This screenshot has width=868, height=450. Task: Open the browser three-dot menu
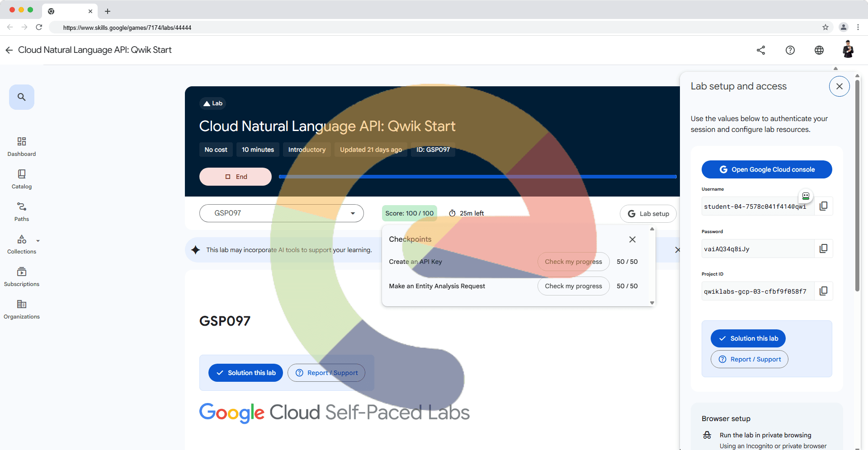tap(858, 27)
